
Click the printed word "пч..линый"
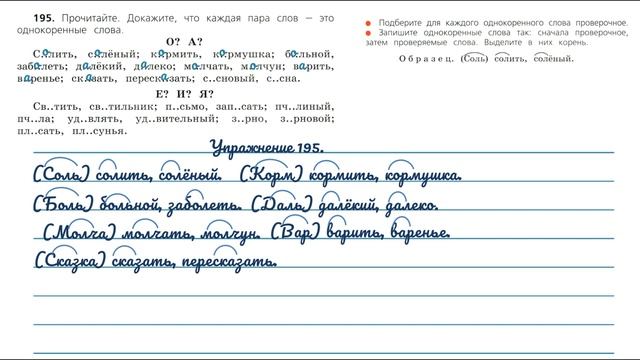click(x=304, y=107)
